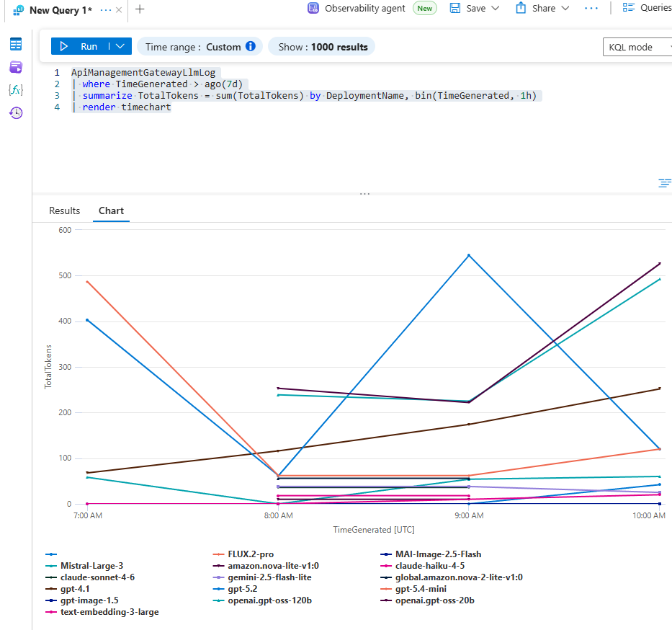672x630 pixels.
Task: Toggle the gemini-2.5-flash-lite legend series
Action: [x=262, y=577]
